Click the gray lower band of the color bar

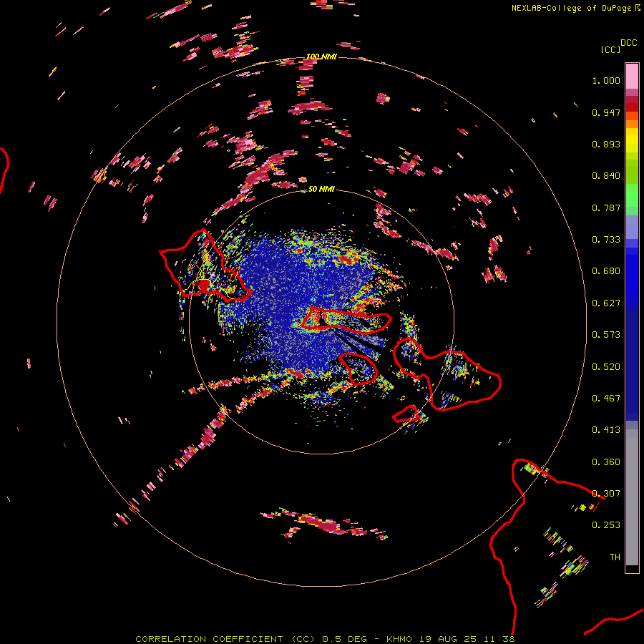click(x=632, y=497)
